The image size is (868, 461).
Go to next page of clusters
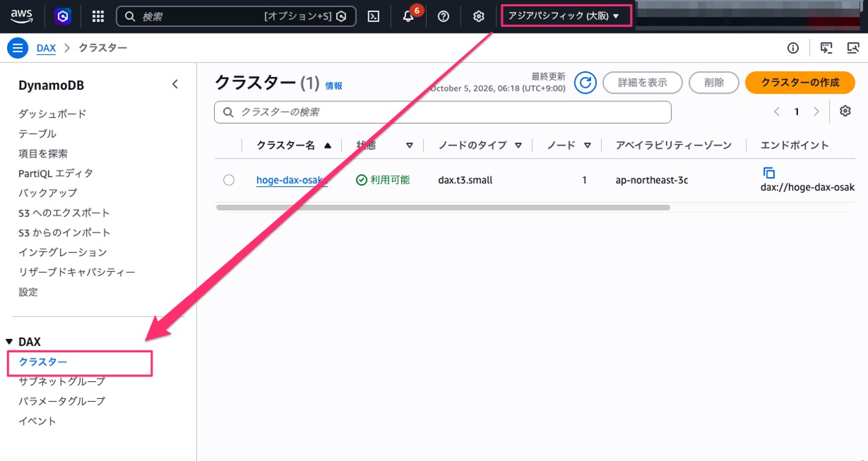tap(817, 111)
